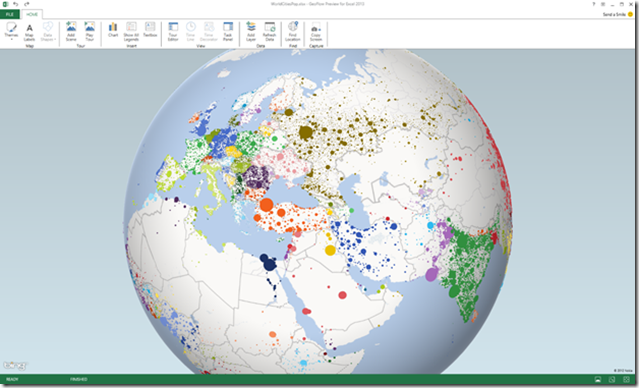The image size is (639, 388).
Task: Add a Textbox to the scene
Action: click(x=150, y=30)
